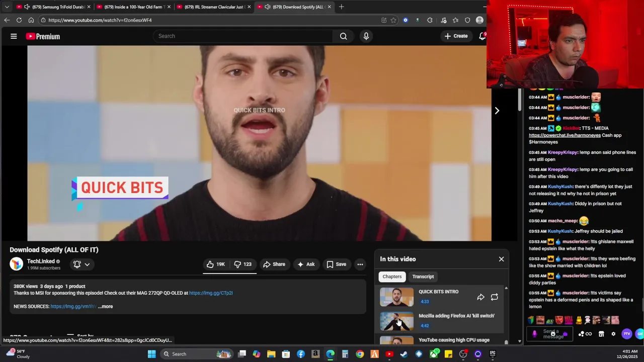The width and height of the screenshot is (644, 362).
Task: Jump to QUICK BITS INTRO chapter thumbnail
Action: click(396, 297)
